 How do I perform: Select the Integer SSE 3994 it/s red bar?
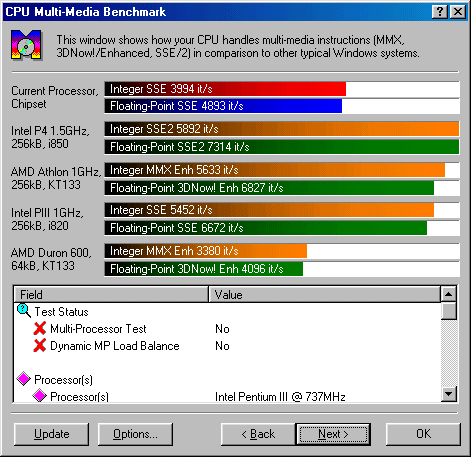click(225, 89)
